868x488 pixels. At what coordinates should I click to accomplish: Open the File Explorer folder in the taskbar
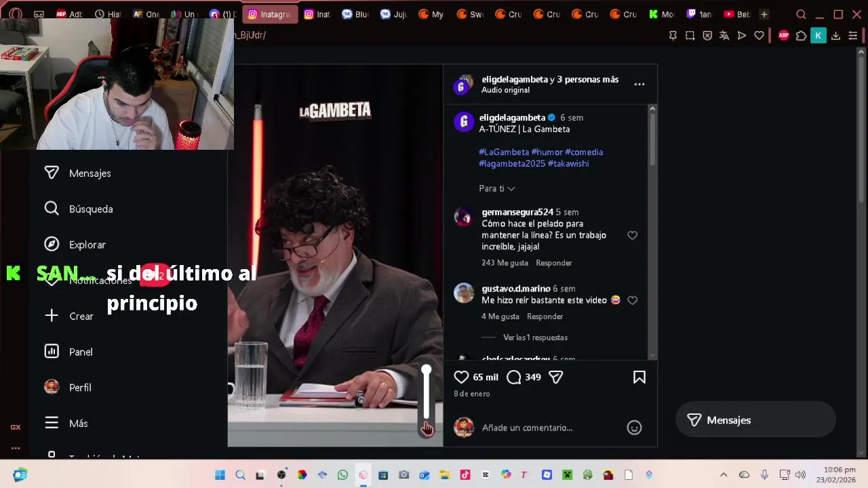[444, 475]
